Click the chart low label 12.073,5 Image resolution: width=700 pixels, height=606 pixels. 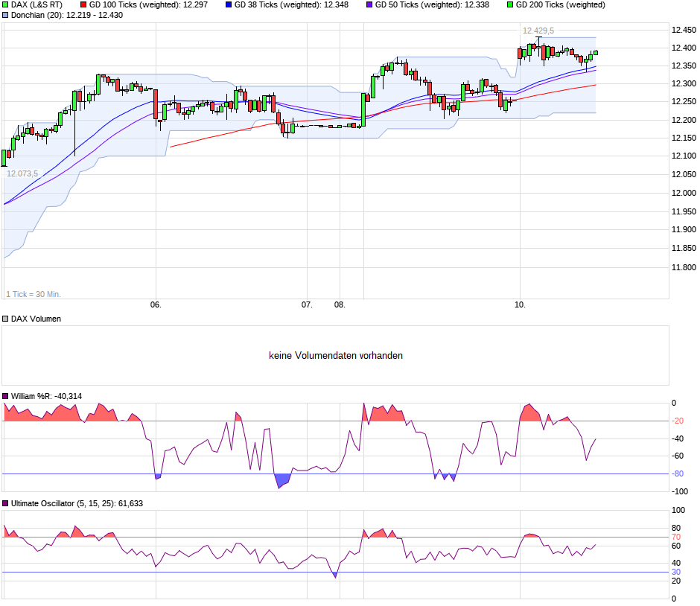[x=22, y=173]
